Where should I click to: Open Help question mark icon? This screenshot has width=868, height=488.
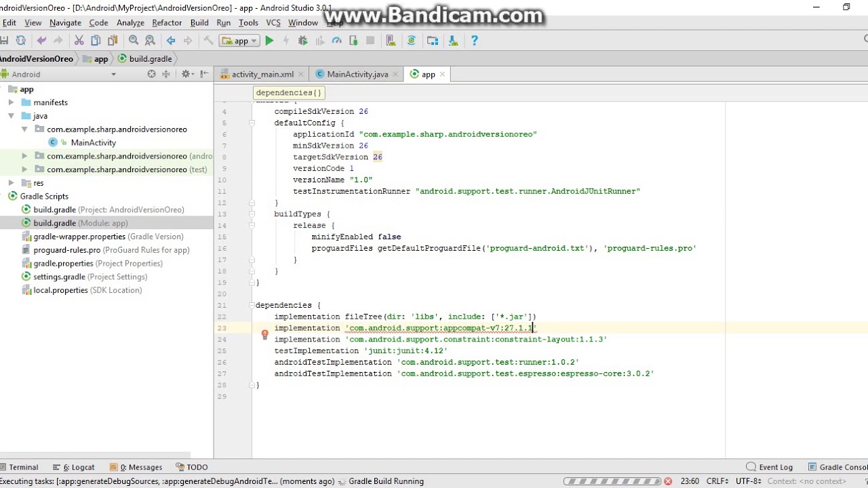pos(474,41)
